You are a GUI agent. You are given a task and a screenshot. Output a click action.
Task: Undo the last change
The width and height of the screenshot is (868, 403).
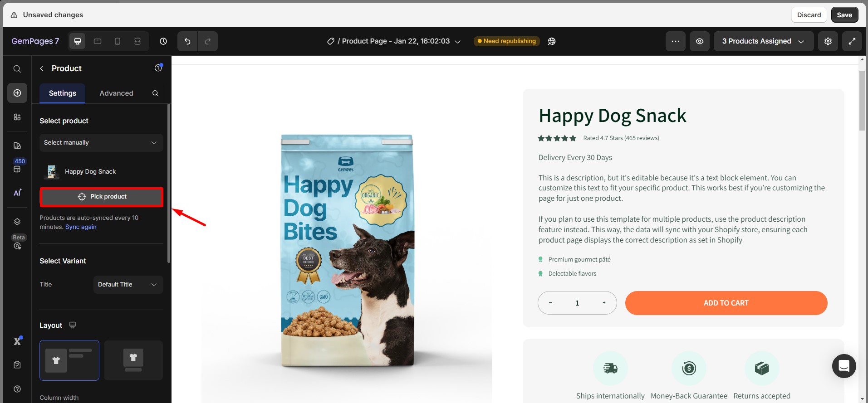187,41
